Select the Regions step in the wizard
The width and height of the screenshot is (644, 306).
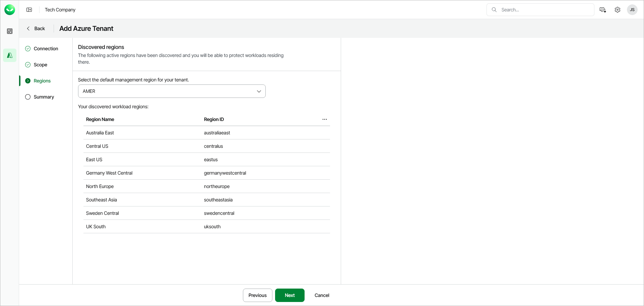[x=42, y=81]
